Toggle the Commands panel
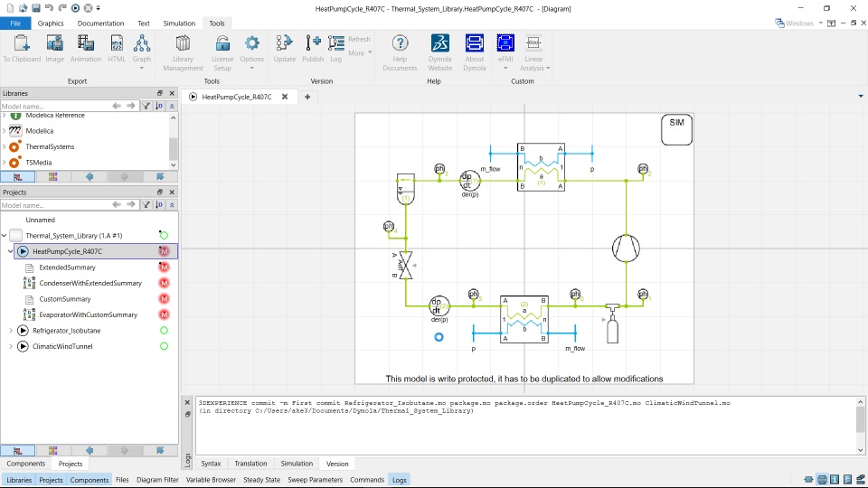This screenshot has height=488, width=868. click(x=367, y=480)
